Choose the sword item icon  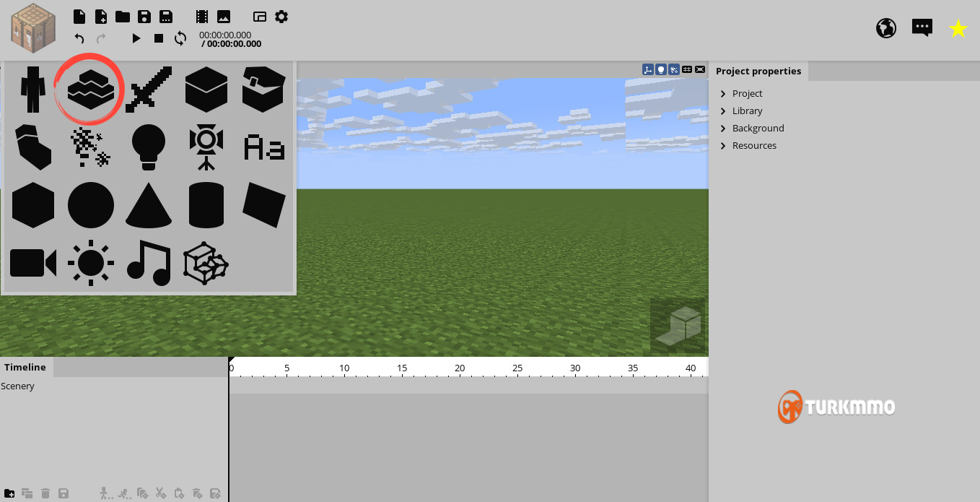[149, 90]
